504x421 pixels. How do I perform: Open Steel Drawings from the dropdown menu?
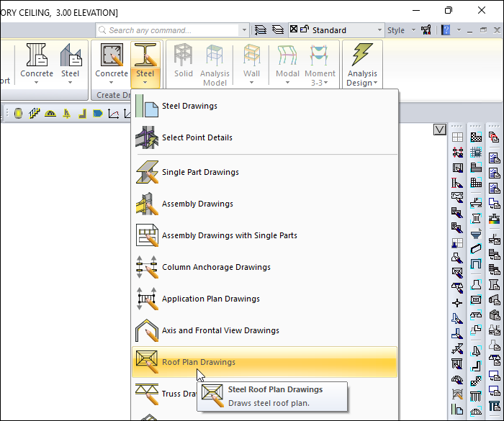click(x=189, y=107)
